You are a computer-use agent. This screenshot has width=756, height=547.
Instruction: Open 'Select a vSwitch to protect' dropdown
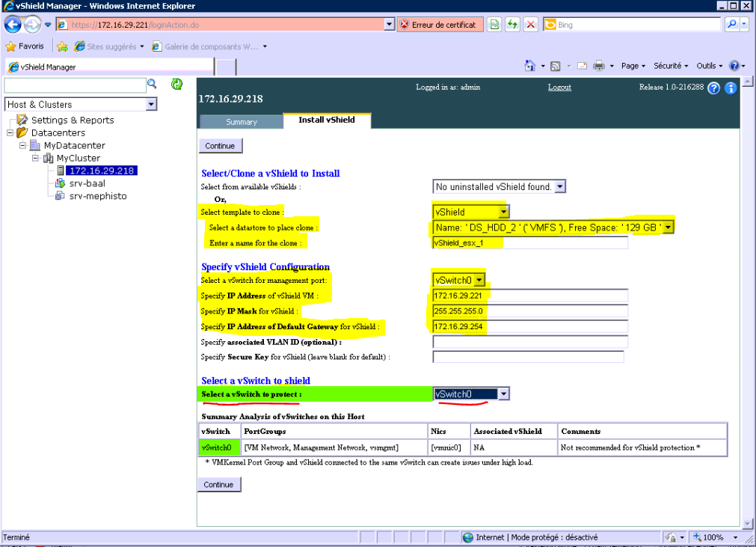[x=504, y=394]
